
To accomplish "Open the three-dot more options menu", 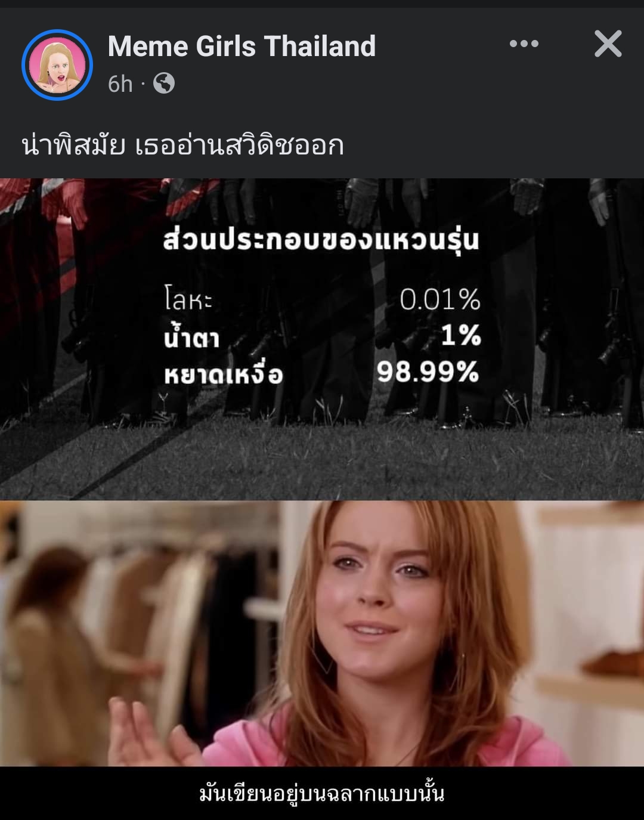I will pyautogui.click(x=524, y=44).
